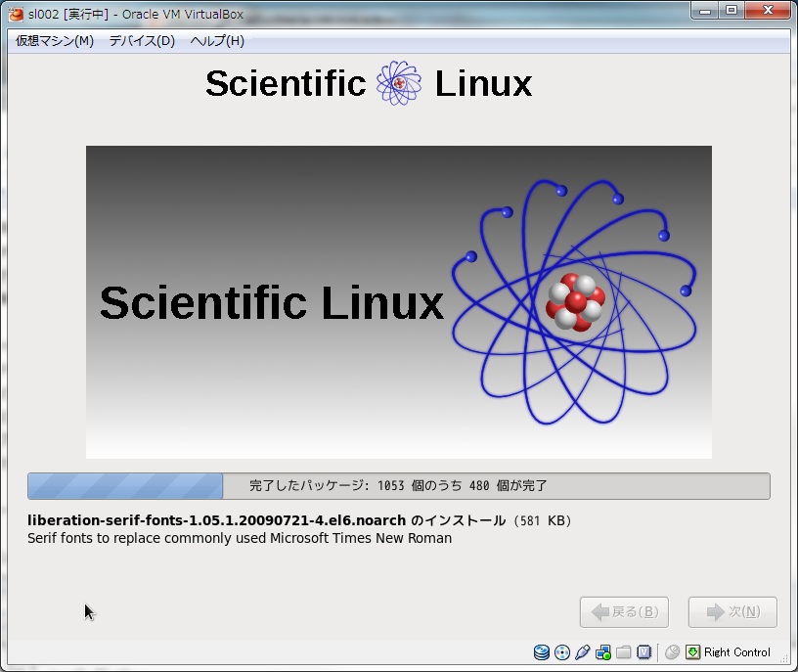
Task: Click the virtualization (V chip) status icon
Action: tap(644, 652)
